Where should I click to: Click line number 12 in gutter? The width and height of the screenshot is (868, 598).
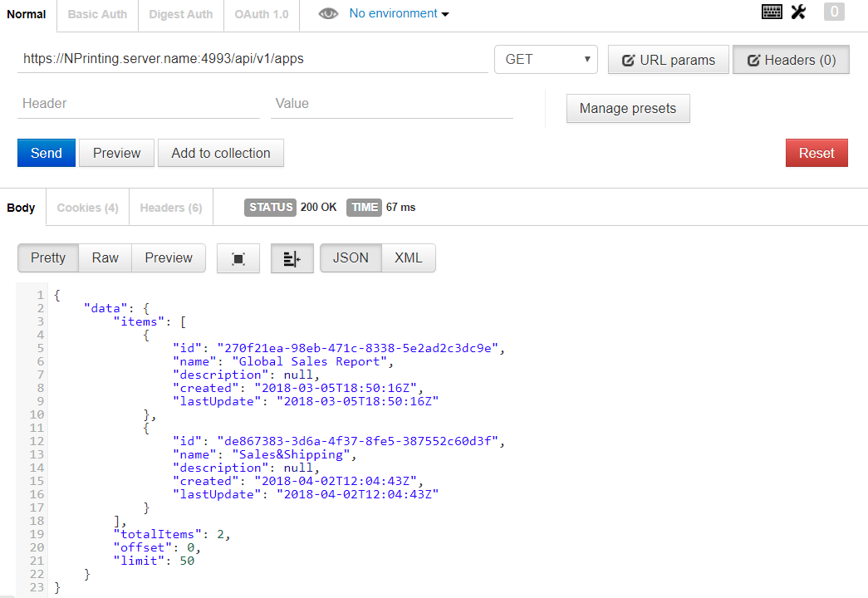pos(37,441)
